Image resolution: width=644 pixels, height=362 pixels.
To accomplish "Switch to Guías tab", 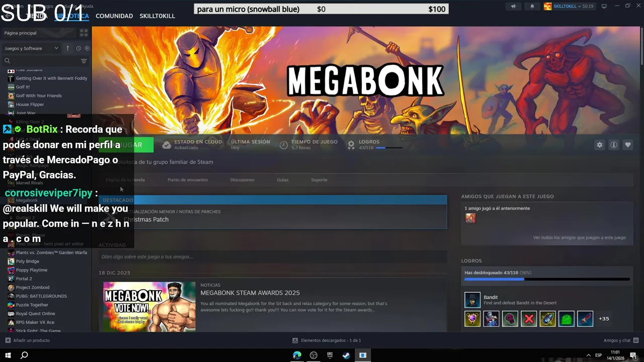I will 283,180.
